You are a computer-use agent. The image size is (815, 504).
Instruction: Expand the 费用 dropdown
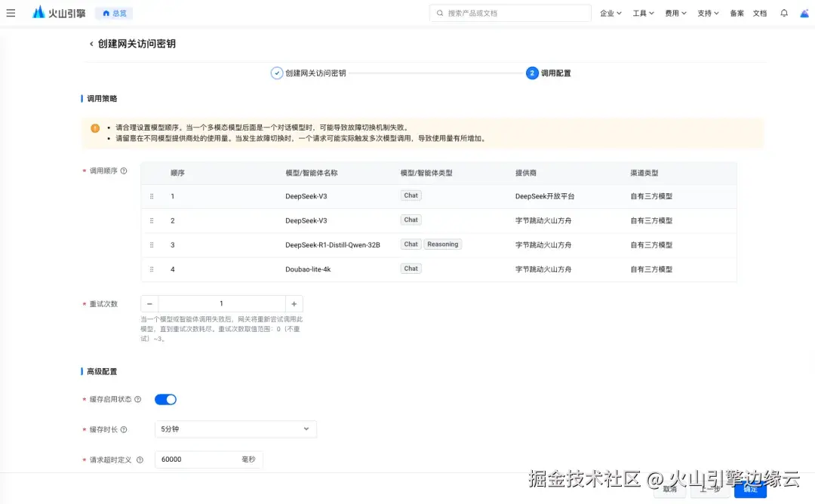(675, 12)
